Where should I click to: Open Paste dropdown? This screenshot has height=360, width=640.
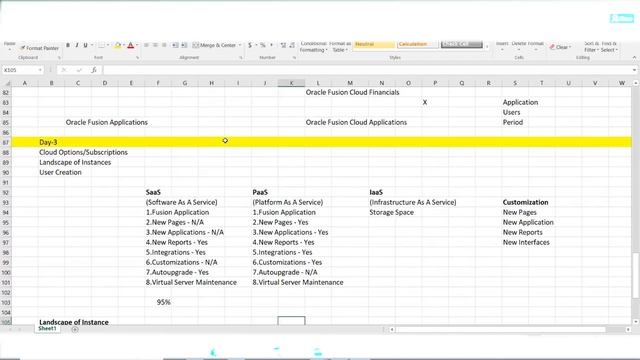click(9, 46)
